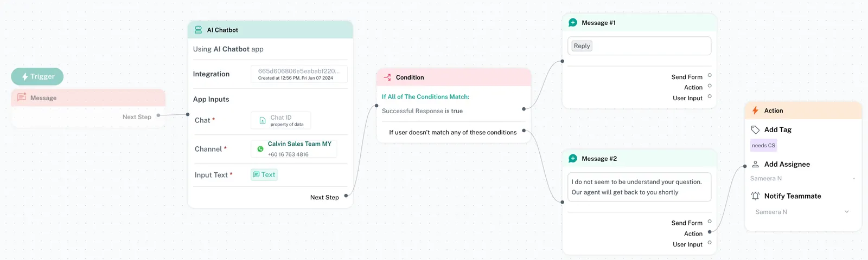This screenshot has height=260, width=868.
Task: Click the Message #2 plus icon
Action: pos(572,159)
